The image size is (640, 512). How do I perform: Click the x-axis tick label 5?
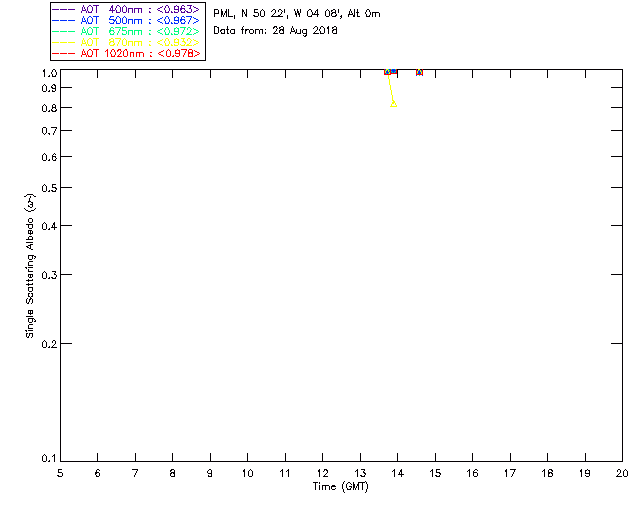pyautogui.click(x=60, y=473)
